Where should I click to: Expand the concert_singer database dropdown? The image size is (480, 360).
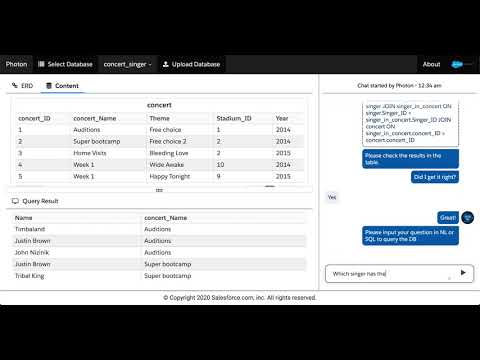point(128,64)
